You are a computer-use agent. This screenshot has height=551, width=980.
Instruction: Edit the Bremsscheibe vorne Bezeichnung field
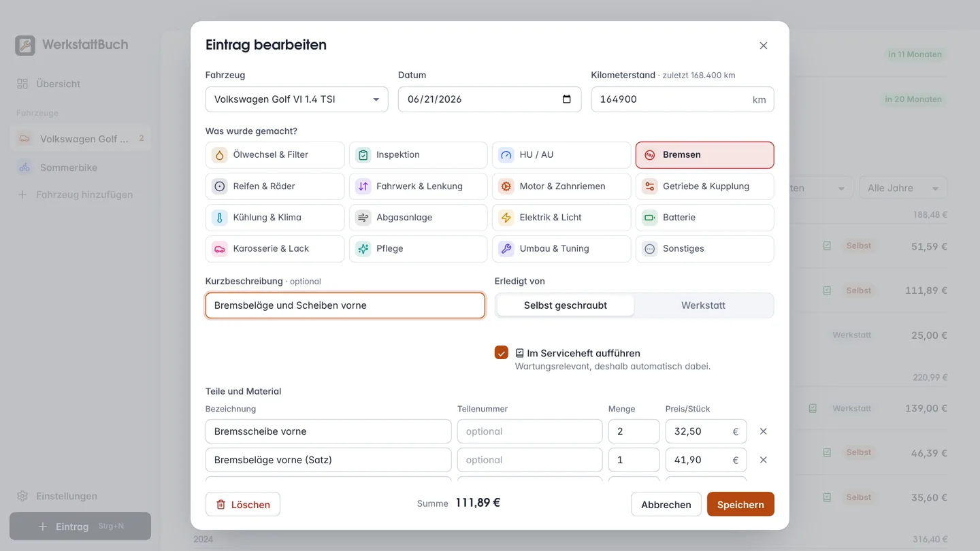pos(328,431)
